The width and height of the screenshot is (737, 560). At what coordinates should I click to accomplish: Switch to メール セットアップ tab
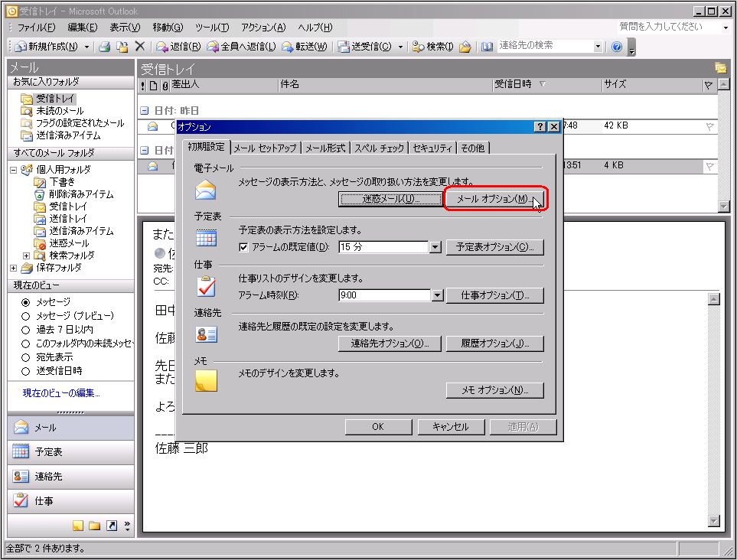coord(265,148)
